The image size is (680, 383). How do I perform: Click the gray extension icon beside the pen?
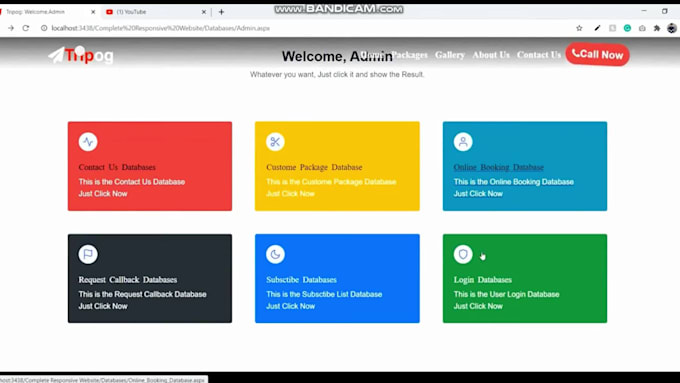pyautogui.click(x=612, y=28)
